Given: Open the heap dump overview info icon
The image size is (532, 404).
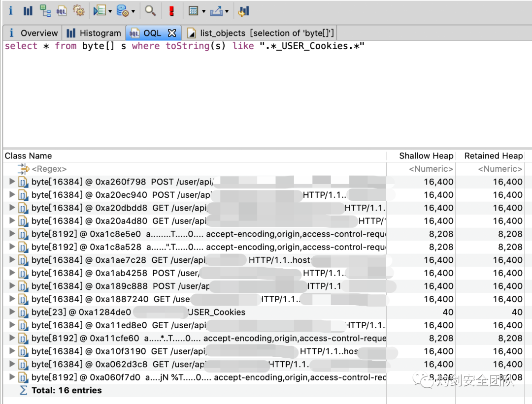Looking at the screenshot, I should 10,11.
